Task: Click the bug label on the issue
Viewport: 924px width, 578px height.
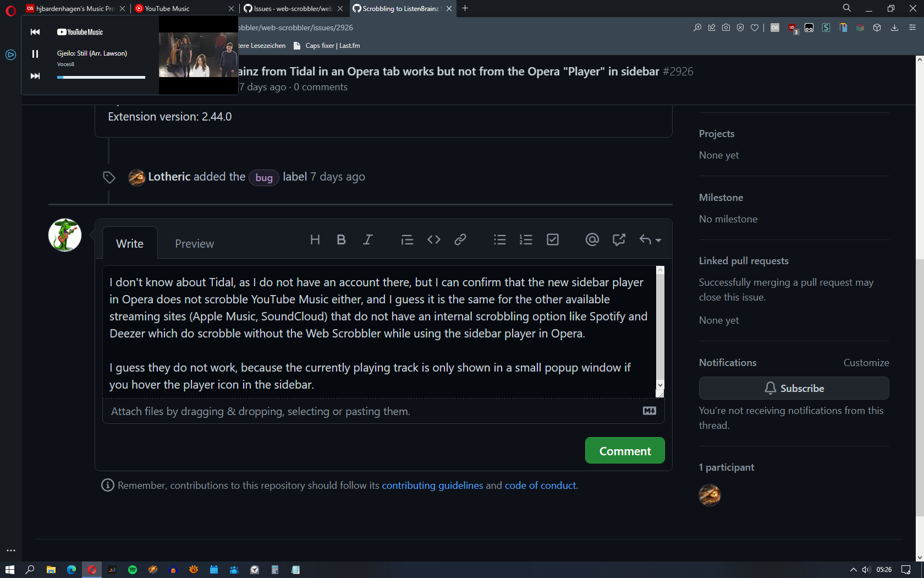Action: point(263,177)
